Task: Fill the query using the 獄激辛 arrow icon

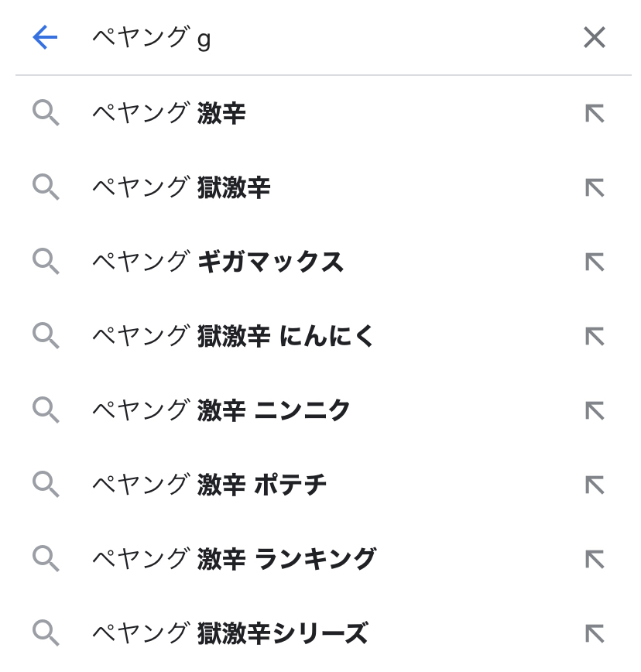Action: [594, 188]
